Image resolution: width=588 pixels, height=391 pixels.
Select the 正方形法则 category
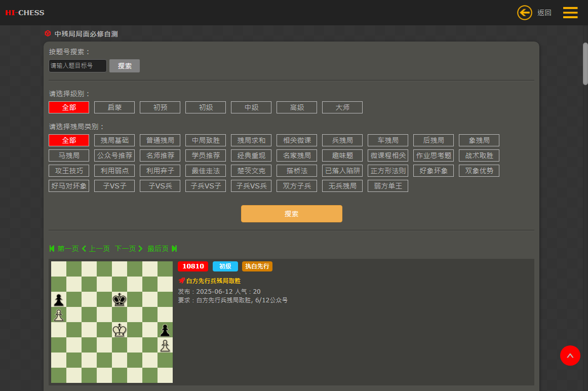tap(388, 171)
